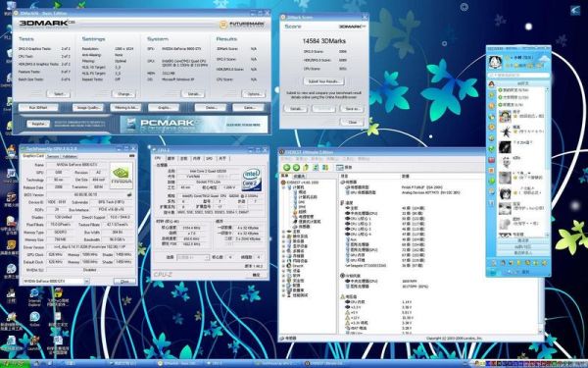The width and height of the screenshot is (588, 368).
Task: Switch to Sensors tab in GPU-Z
Action: [x=53, y=156]
